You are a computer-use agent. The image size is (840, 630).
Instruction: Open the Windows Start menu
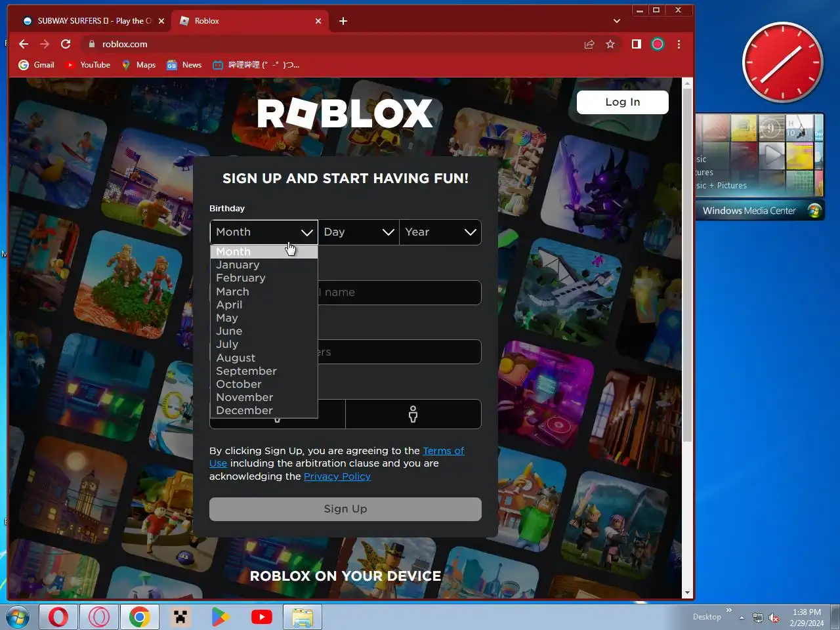(18, 617)
